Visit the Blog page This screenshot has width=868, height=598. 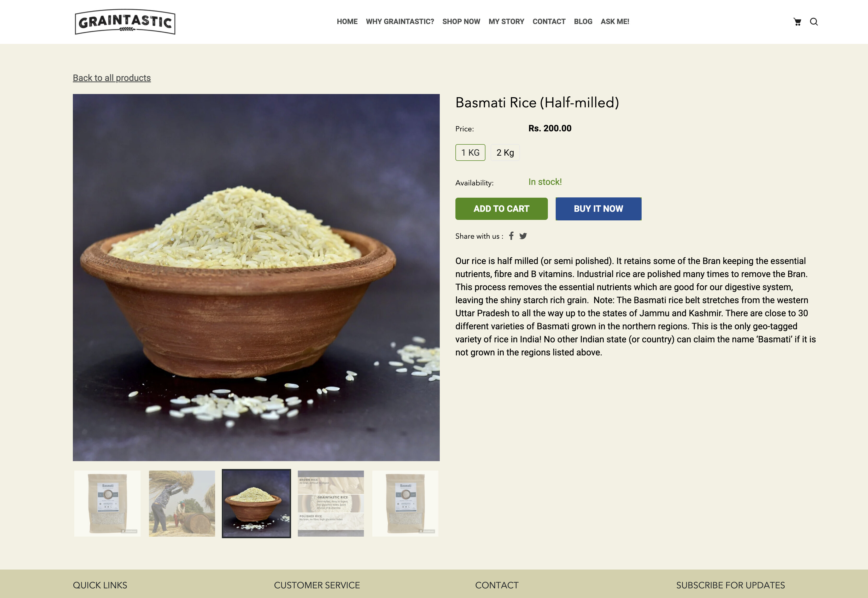click(583, 22)
